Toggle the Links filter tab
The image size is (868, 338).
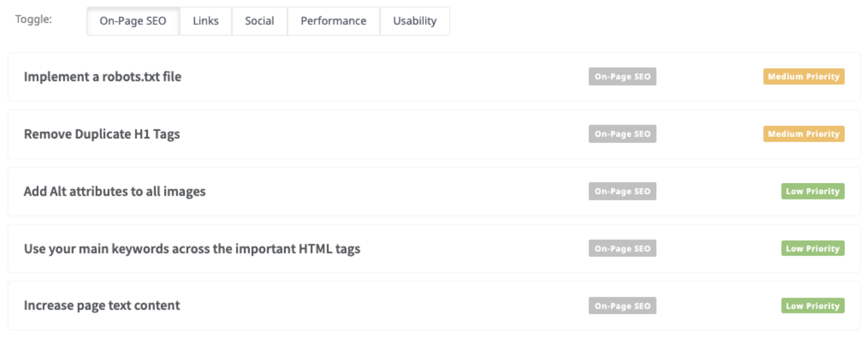[x=205, y=21]
